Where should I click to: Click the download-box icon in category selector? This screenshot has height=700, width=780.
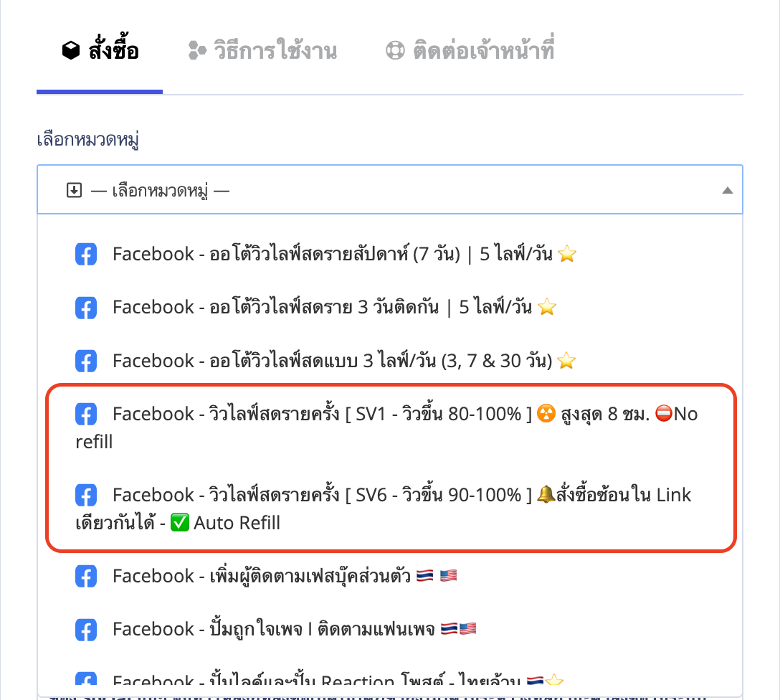[74, 190]
